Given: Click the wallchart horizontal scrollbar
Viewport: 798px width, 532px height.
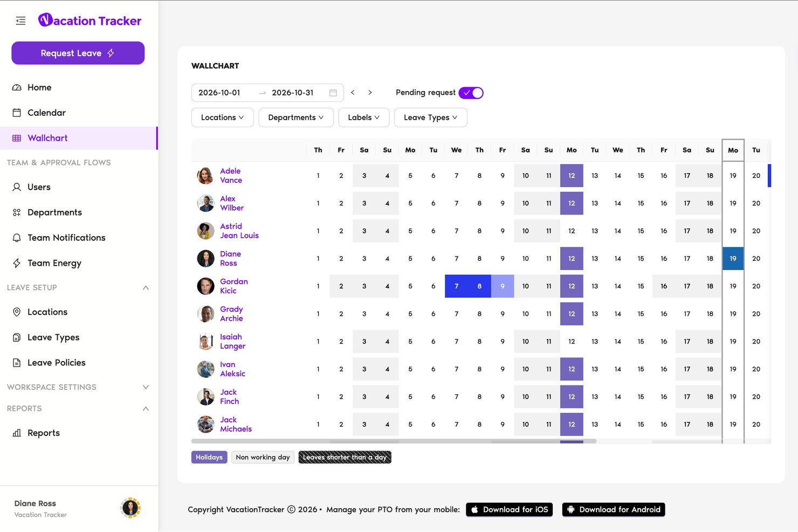Looking at the screenshot, I should click(394, 441).
